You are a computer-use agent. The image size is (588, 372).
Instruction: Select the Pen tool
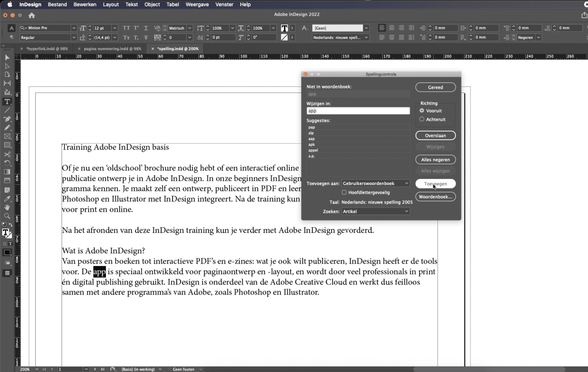tap(7, 119)
